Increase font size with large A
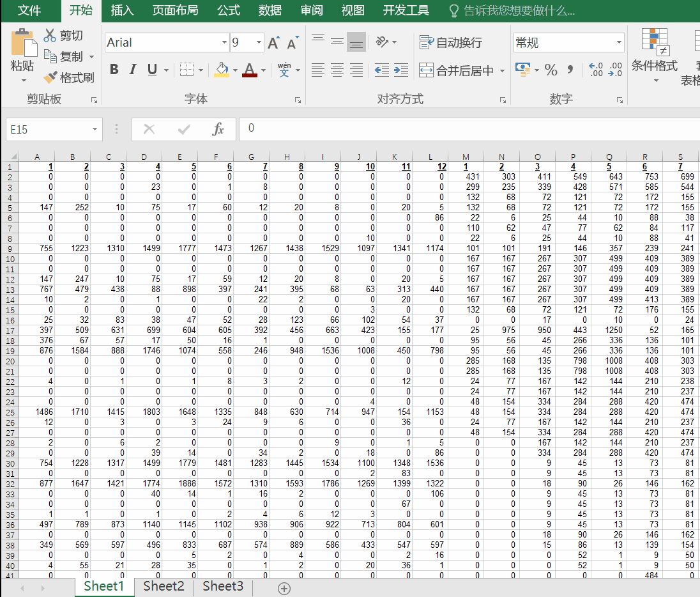The width and height of the screenshot is (700, 597). (273, 42)
